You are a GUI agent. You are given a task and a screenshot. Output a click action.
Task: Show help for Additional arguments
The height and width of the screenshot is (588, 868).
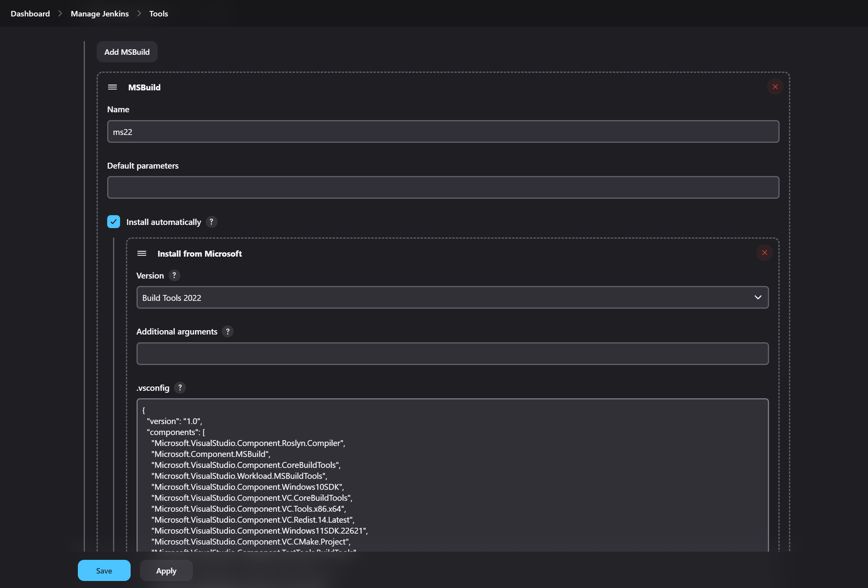[228, 331]
